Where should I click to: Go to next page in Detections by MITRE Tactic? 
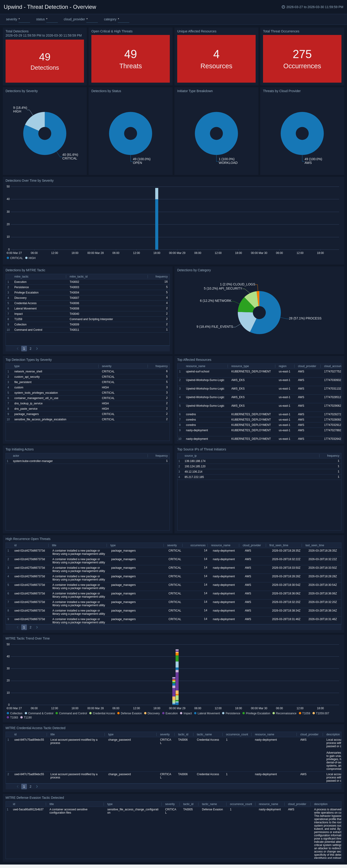pos(37,349)
